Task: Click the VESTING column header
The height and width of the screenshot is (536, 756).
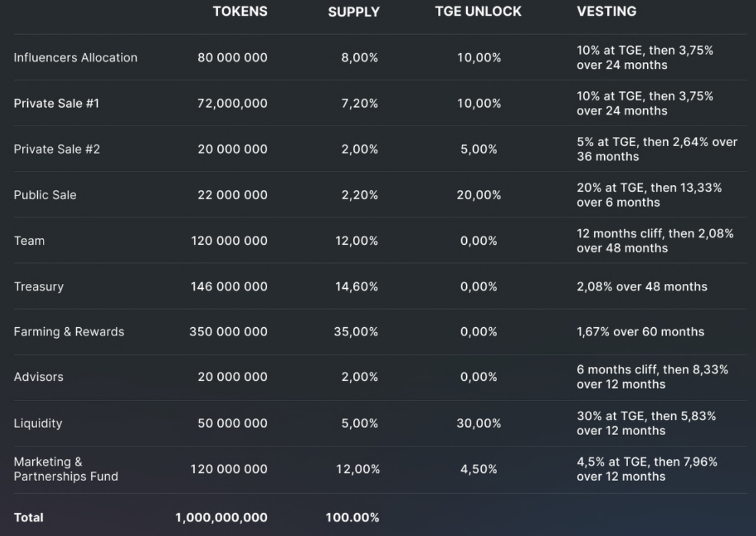Action: tap(606, 11)
